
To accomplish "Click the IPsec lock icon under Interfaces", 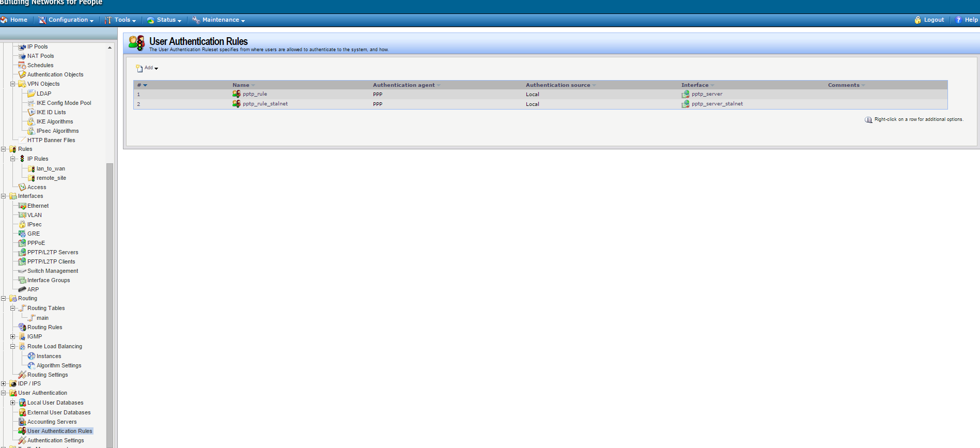I will (x=22, y=224).
